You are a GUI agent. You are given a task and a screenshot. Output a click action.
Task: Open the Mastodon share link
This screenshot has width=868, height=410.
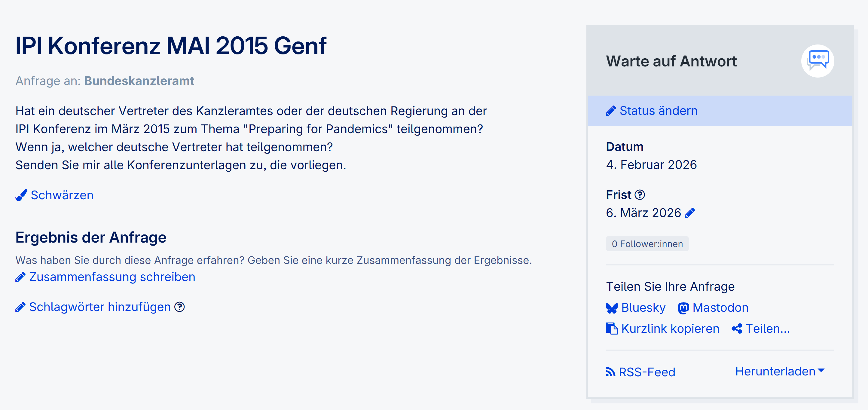(720, 307)
